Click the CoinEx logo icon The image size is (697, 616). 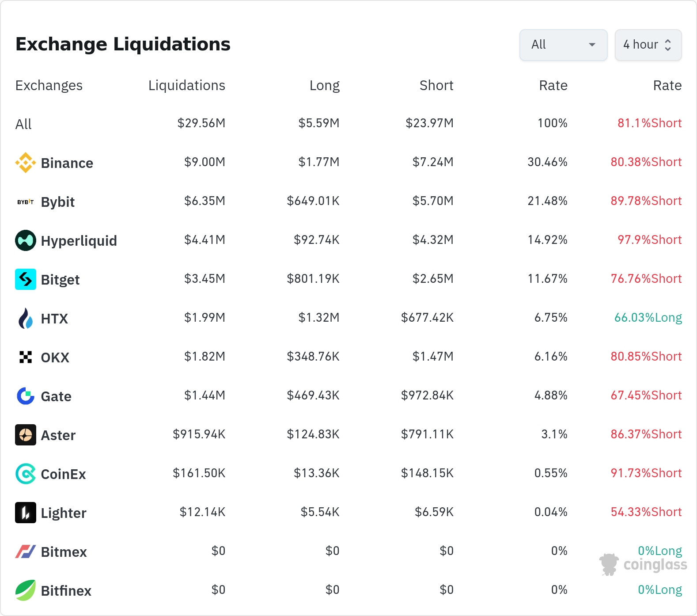(x=26, y=474)
